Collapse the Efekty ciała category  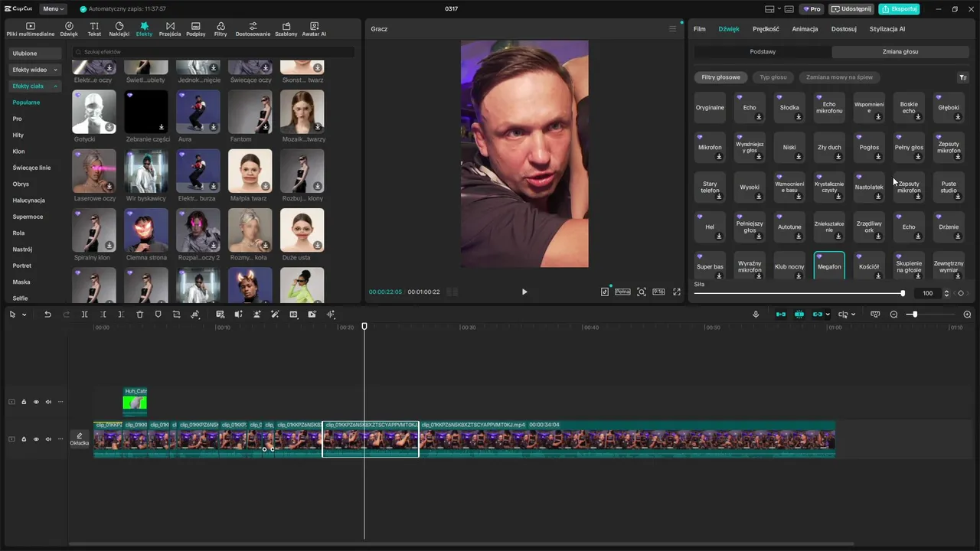(x=35, y=86)
